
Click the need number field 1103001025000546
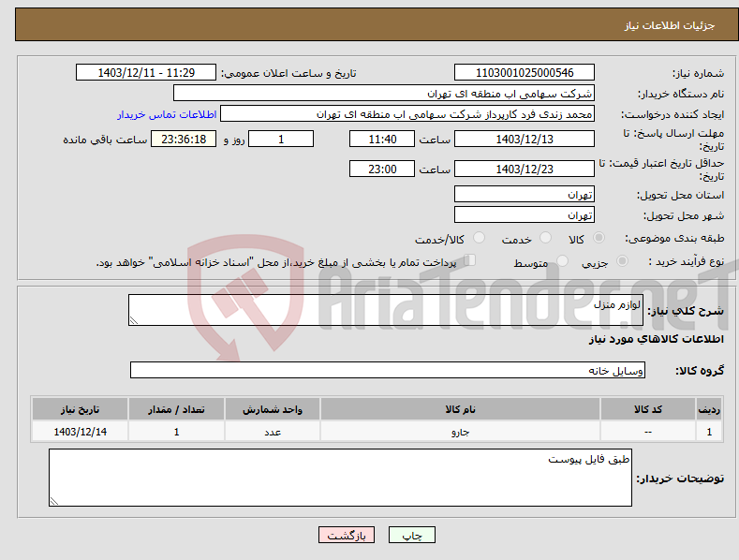point(525,73)
